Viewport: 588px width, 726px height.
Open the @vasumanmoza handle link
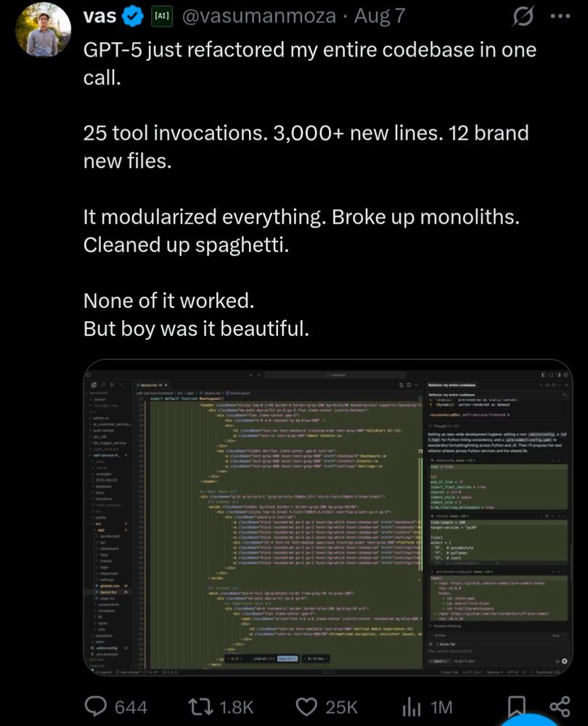[x=259, y=16]
